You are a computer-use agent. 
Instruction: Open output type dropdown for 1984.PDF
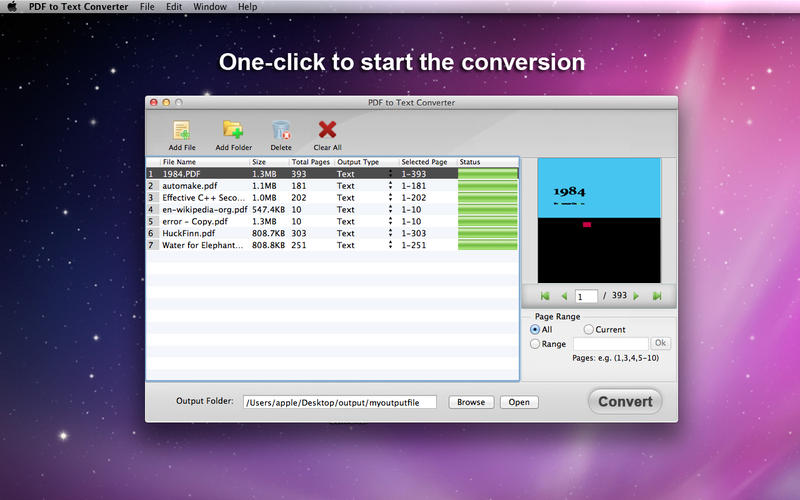390,173
